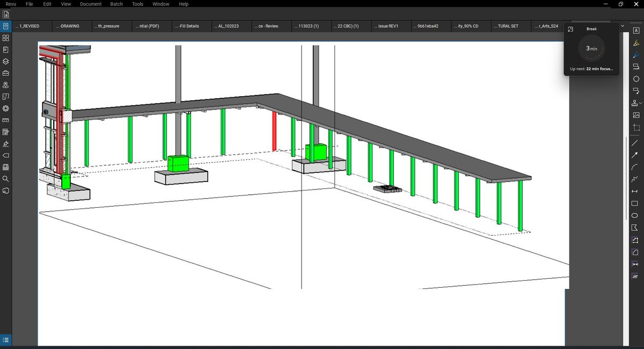This screenshot has height=349, width=644.
Task: Open the Layers panel
Action: pyautogui.click(x=5, y=61)
